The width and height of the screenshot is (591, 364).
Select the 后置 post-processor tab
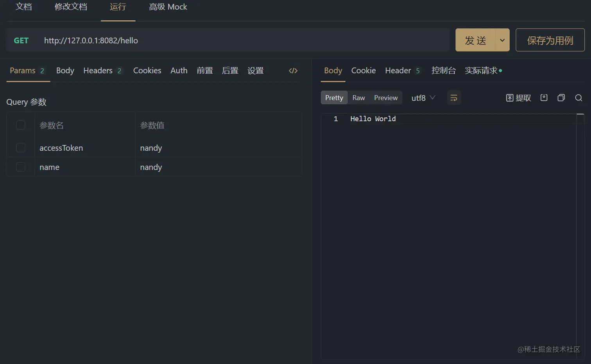(x=230, y=71)
